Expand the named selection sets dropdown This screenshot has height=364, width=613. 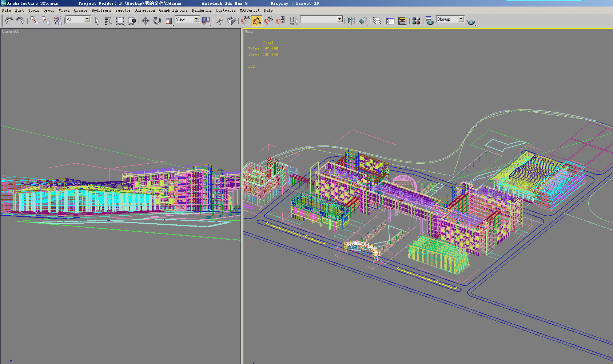point(340,19)
